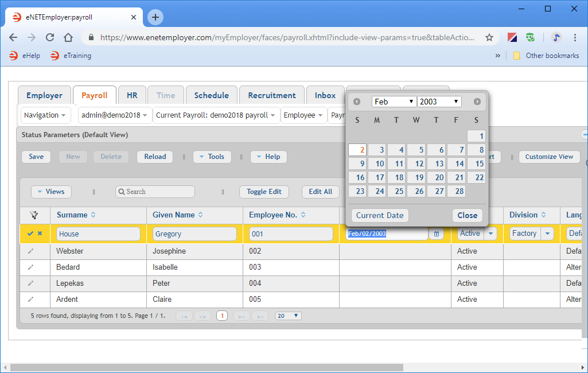Open the Recruitment tab

coord(271,95)
